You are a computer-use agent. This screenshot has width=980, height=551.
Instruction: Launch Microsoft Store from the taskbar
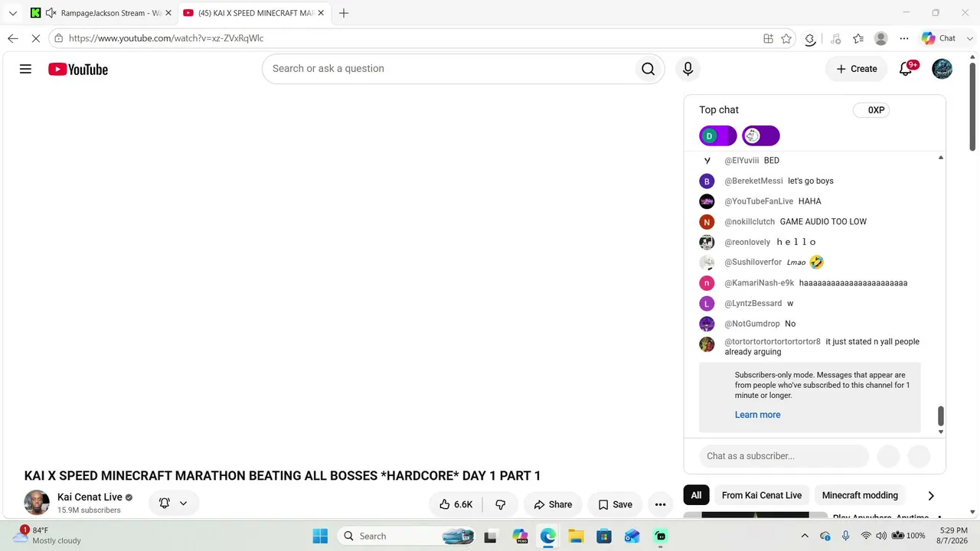604,536
